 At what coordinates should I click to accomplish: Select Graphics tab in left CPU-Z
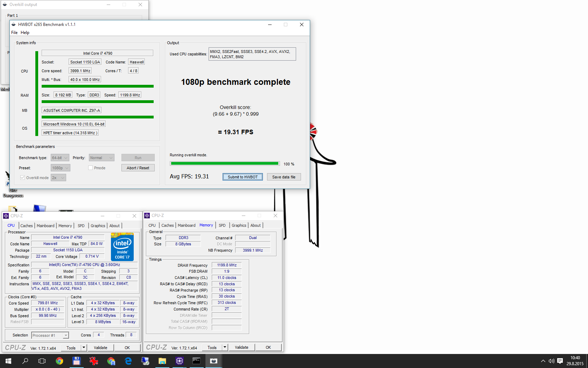click(98, 226)
